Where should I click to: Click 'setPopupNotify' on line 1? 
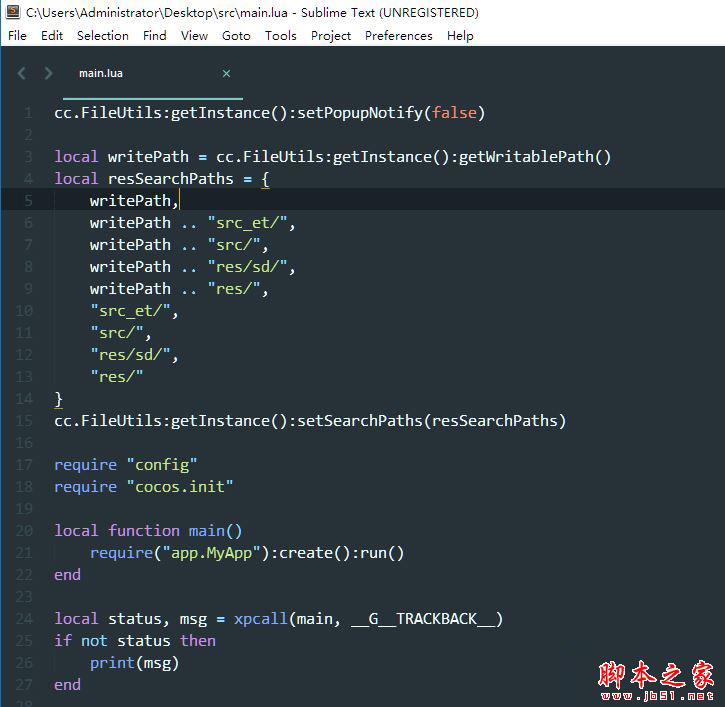pyautogui.click(x=360, y=113)
